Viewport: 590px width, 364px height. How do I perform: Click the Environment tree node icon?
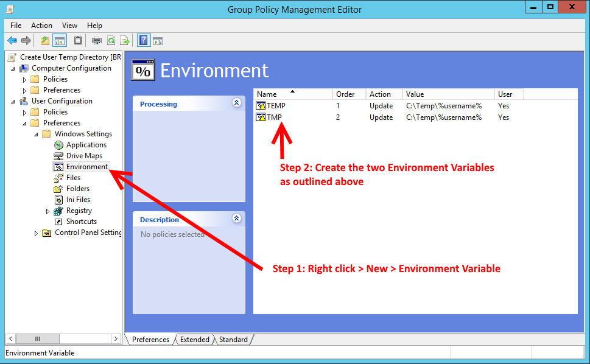[x=58, y=167]
